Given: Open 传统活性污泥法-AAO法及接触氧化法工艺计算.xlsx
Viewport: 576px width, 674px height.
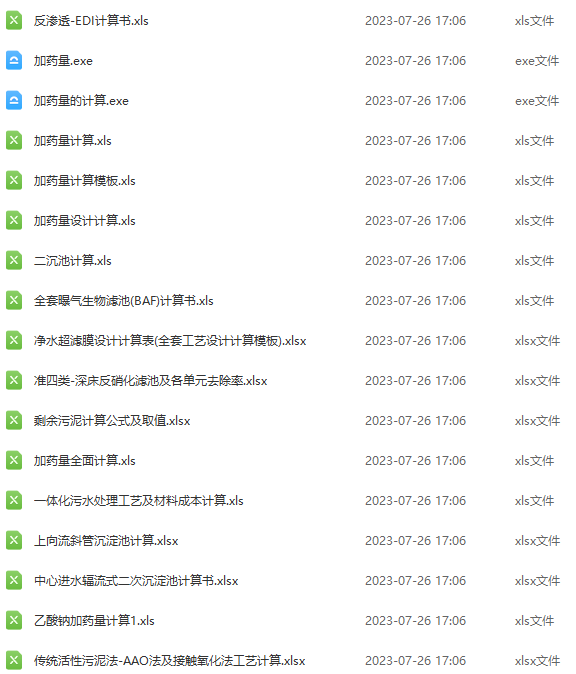Looking at the screenshot, I should click(170, 660).
